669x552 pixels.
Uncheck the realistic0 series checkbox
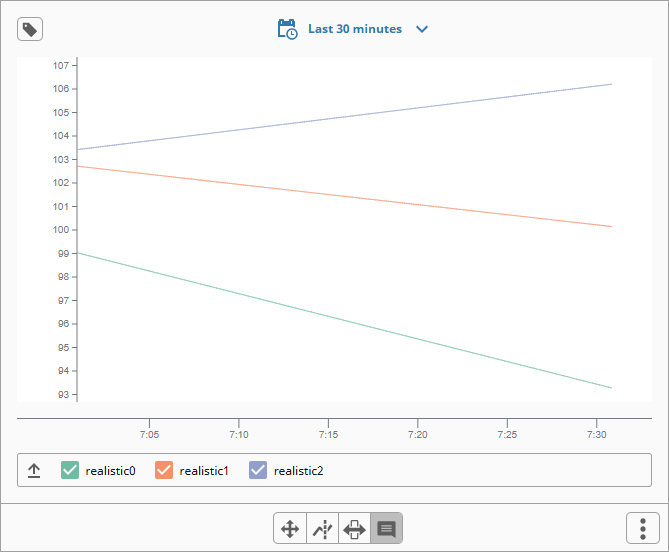(x=70, y=470)
